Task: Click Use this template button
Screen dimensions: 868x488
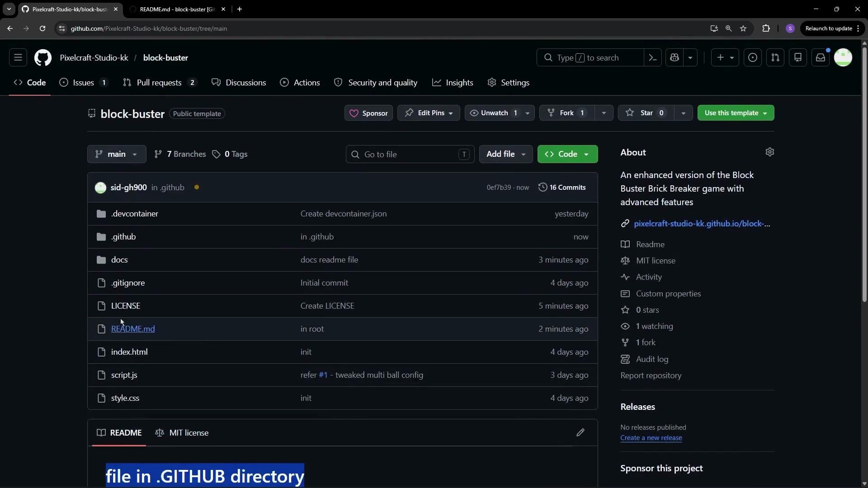Action: point(736,113)
